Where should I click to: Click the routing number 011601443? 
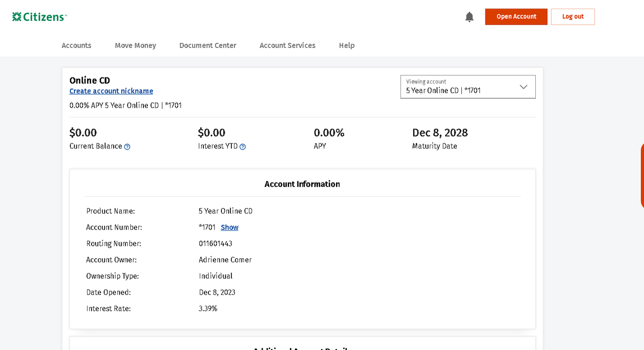point(215,244)
